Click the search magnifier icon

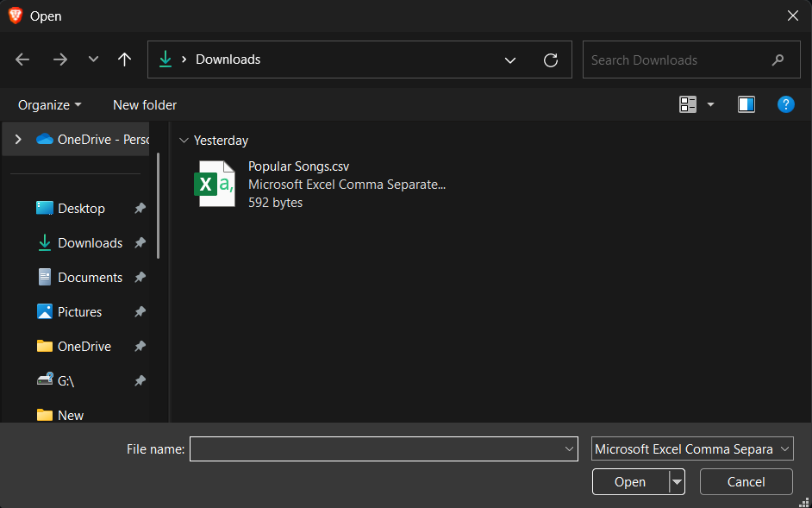point(778,60)
